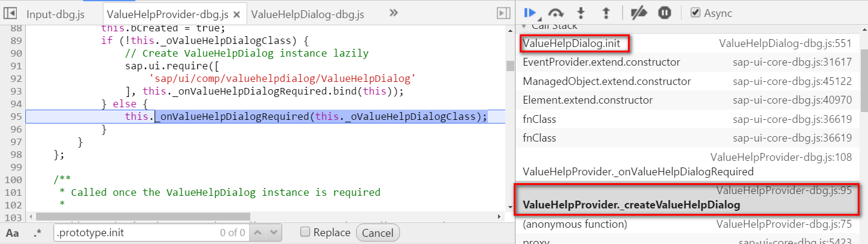Click the code editor vertical scrollbar thumb
This screenshot has height=244, width=868.
(x=510, y=66)
